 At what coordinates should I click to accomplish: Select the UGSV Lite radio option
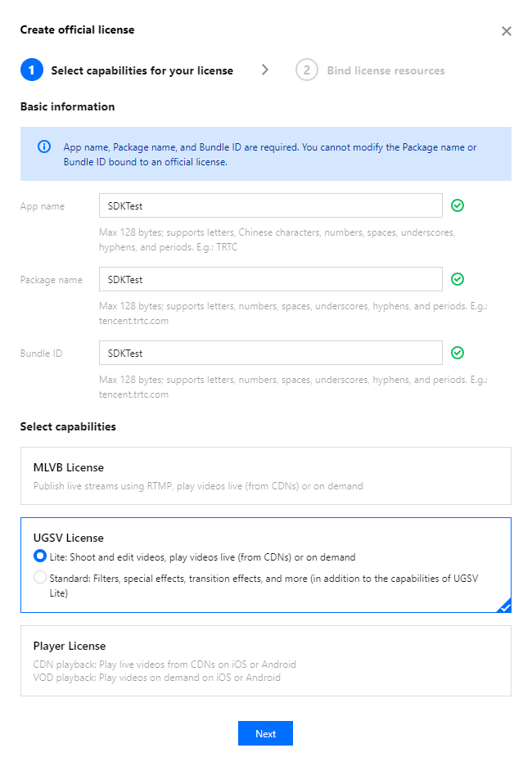click(x=40, y=556)
